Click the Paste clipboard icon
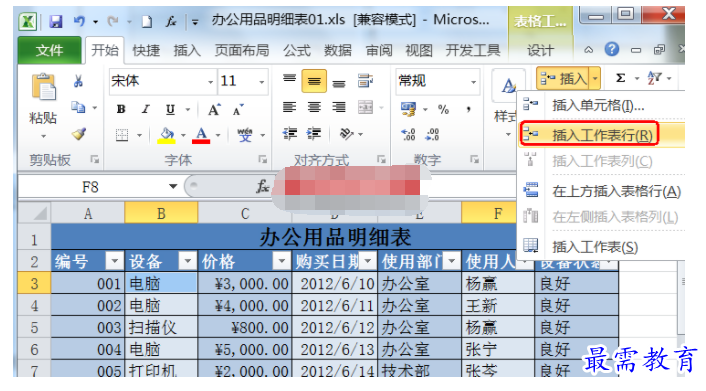This screenshot has width=706, height=391. coord(43,86)
